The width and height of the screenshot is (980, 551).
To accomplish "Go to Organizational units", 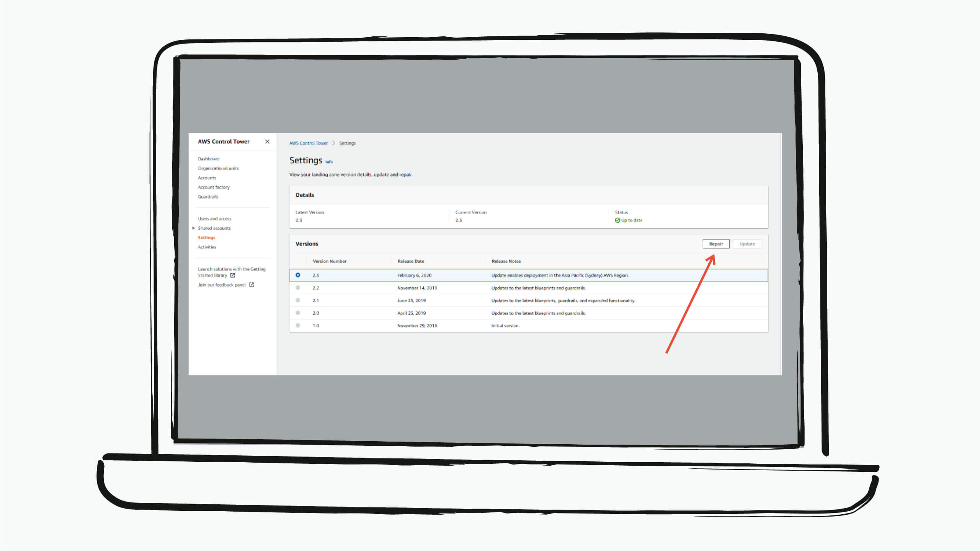I will [x=218, y=168].
